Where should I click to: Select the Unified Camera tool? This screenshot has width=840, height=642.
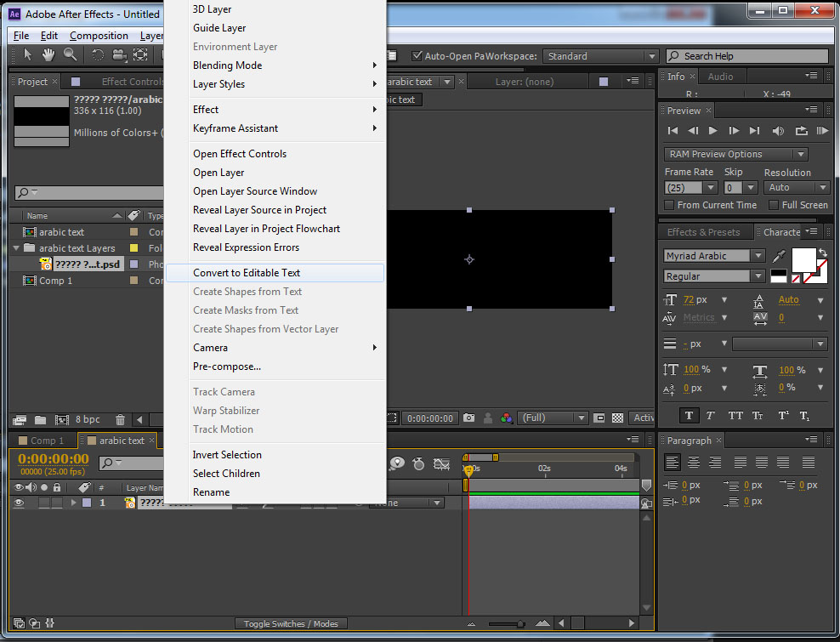click(119, 54)
